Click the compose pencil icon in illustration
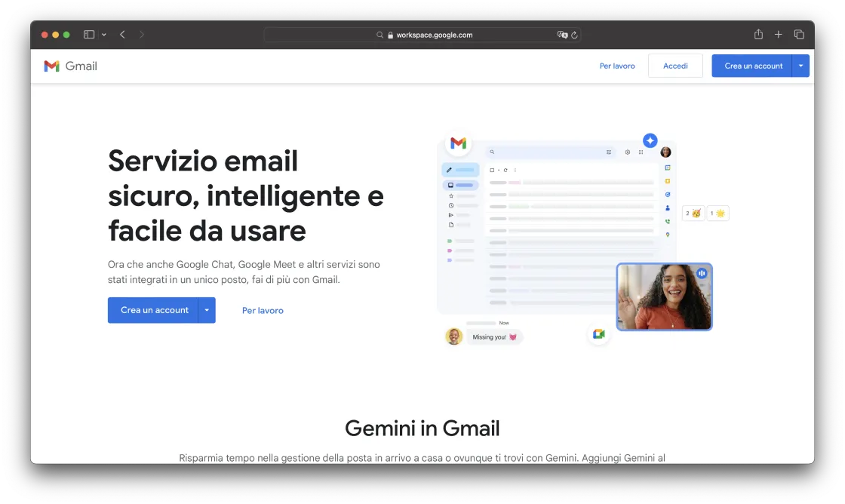The width and height of the screenshot is (845, 504). [449, 170]
